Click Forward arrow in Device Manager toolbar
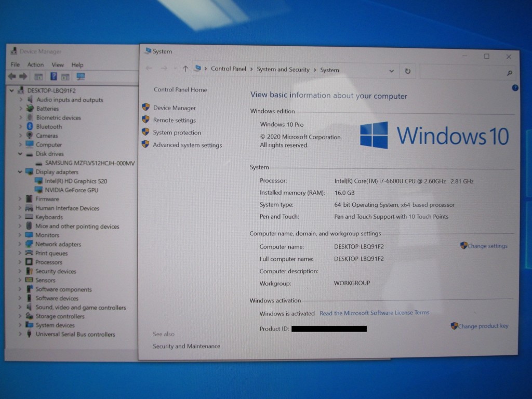The image size is (532, 399). pos(23,76)
